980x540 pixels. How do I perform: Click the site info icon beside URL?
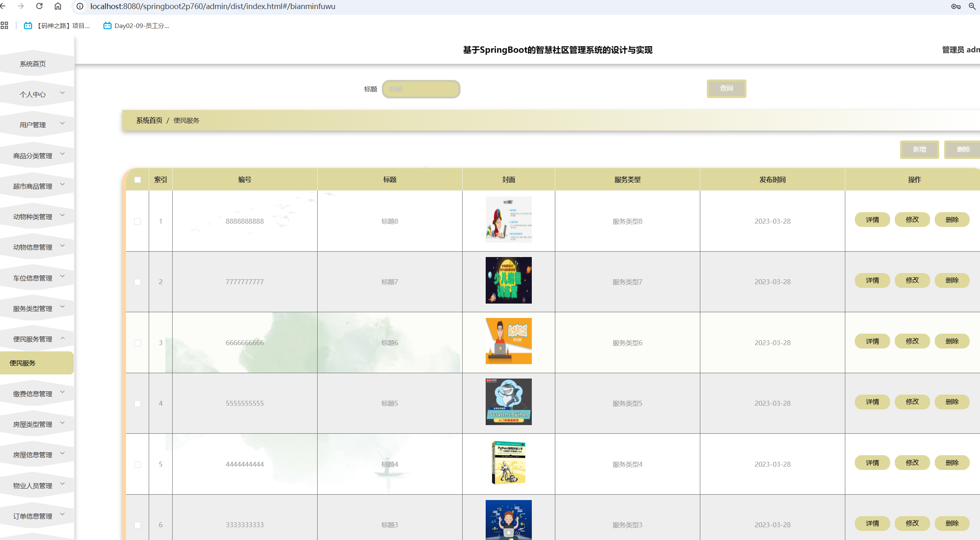point(80,6)
